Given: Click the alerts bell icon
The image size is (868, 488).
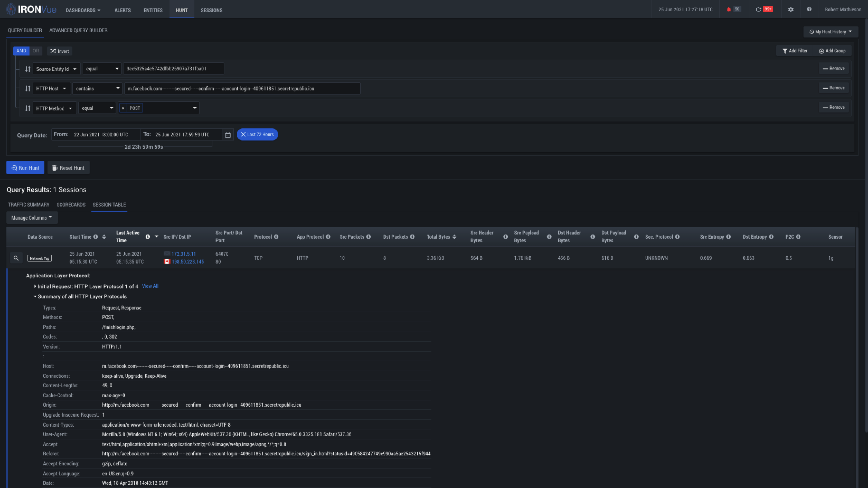Looking at the screenshot, I should click(x=728, y=9).
